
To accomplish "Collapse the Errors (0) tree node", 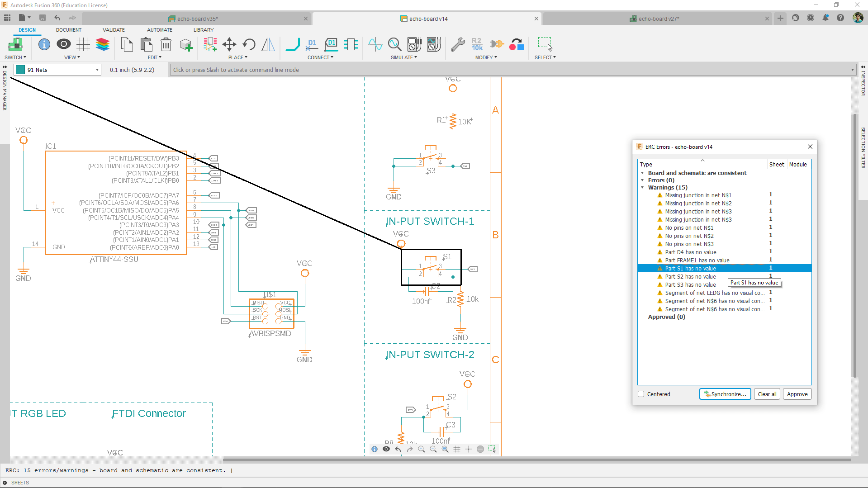I will [642, 180].
